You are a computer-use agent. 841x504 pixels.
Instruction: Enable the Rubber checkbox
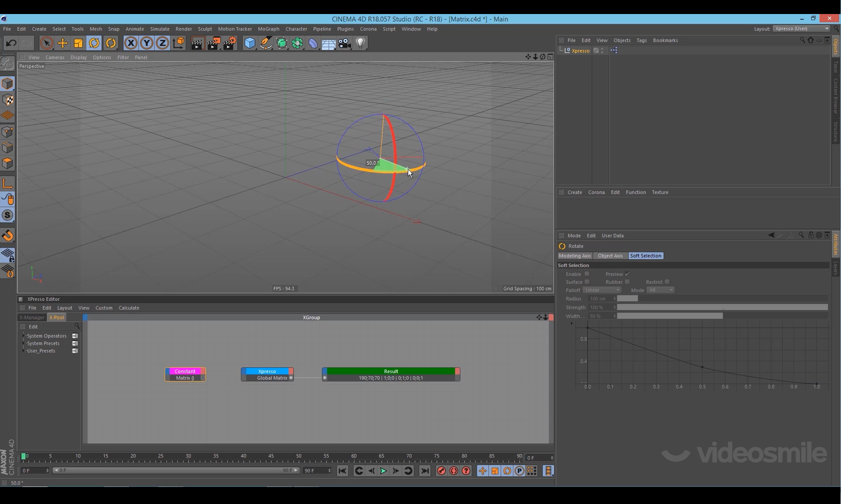(x=627, y=282)
